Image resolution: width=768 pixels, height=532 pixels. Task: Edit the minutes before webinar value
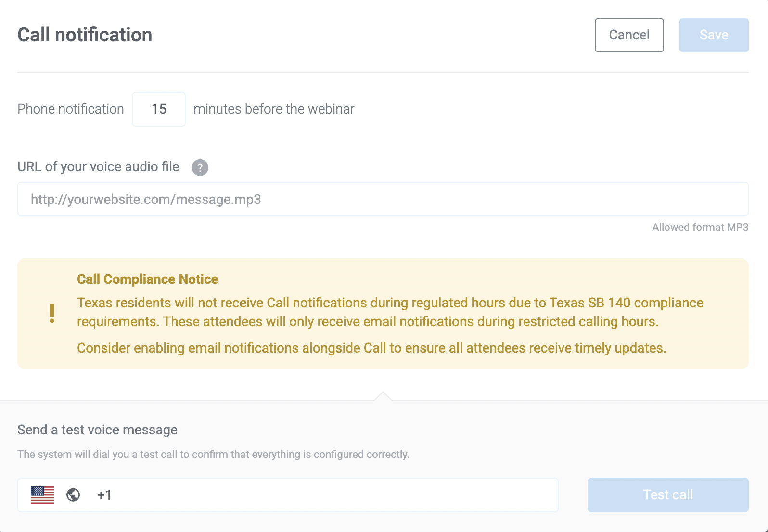pos(159,109)
